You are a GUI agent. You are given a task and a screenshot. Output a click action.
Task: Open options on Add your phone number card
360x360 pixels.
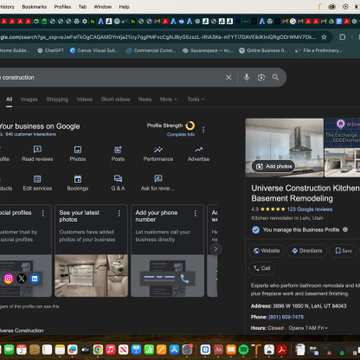[195, 213]
